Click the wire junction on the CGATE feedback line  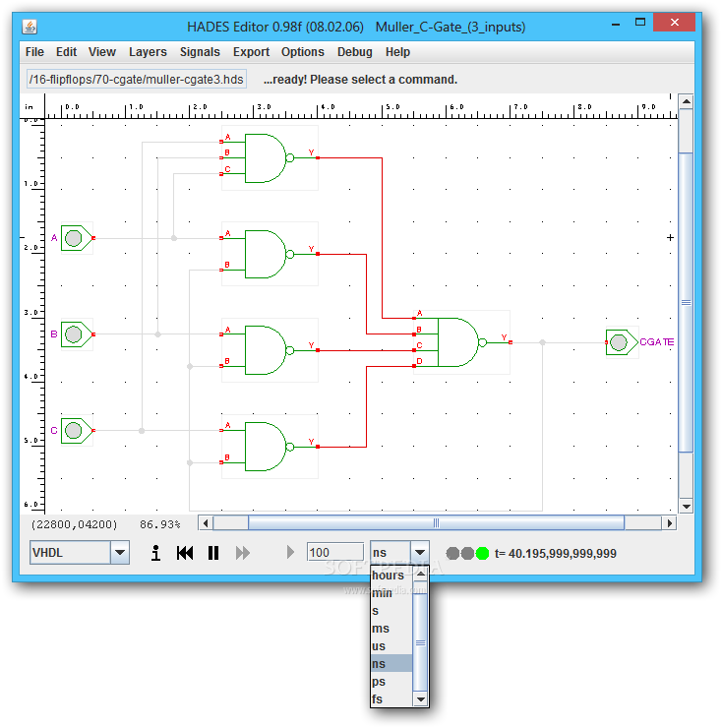click(x=542, y=342)
